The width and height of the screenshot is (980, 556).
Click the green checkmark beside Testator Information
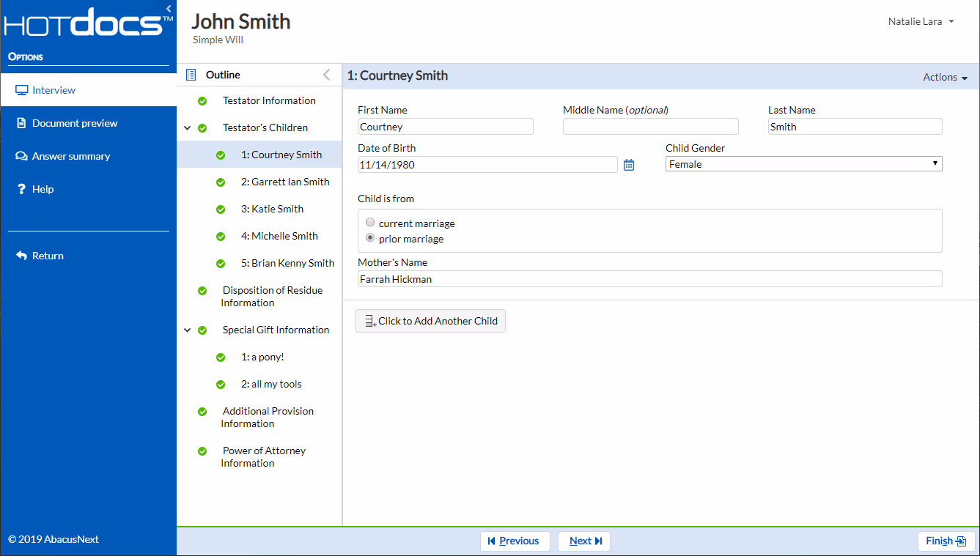(202, 100)
